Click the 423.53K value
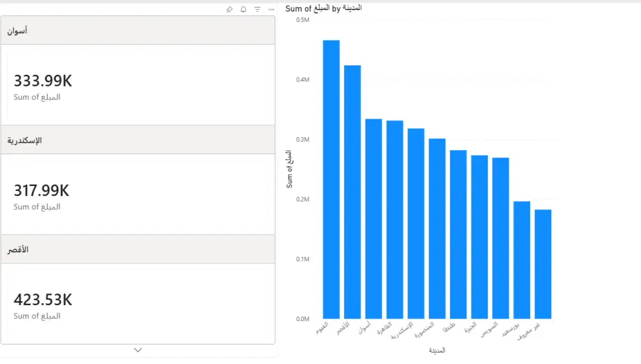 coord(43,300)
